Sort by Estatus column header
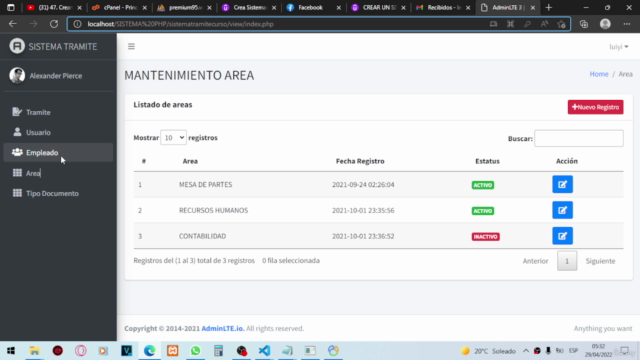 pyautogui.click(x=487, y=161)
